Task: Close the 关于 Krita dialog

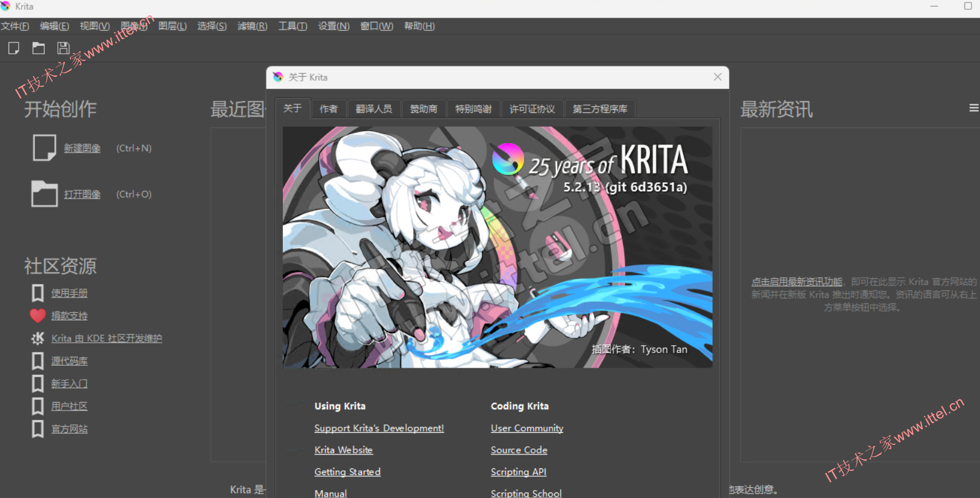Action: click(718, 77)
